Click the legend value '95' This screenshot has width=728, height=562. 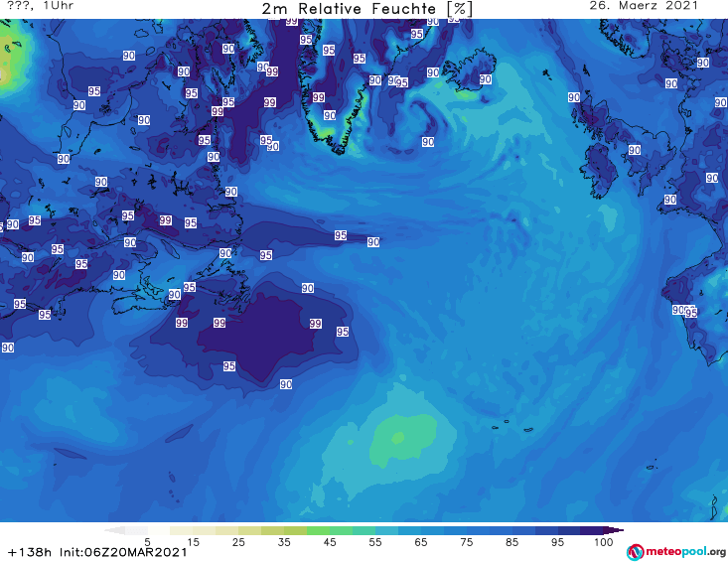pyautogui.click(x=557, y=542)
